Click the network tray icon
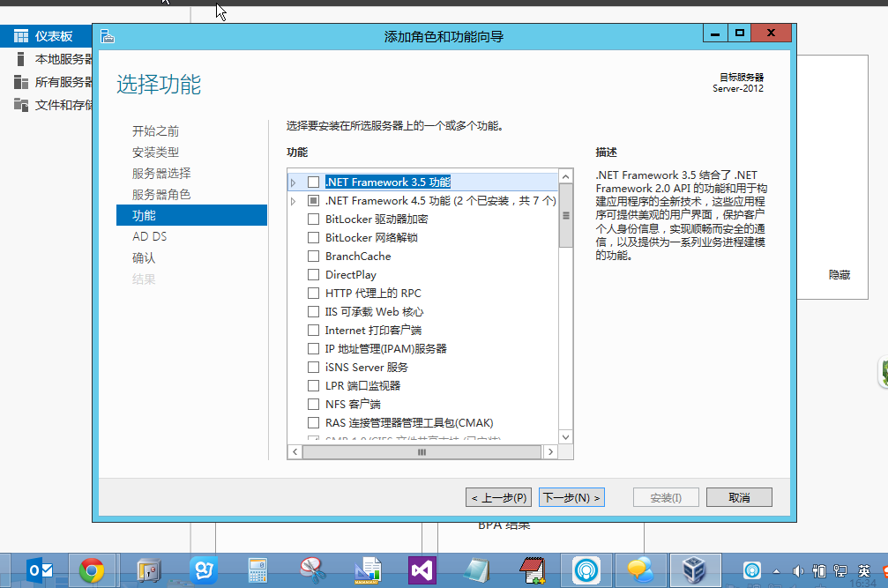 click(840, 571)
